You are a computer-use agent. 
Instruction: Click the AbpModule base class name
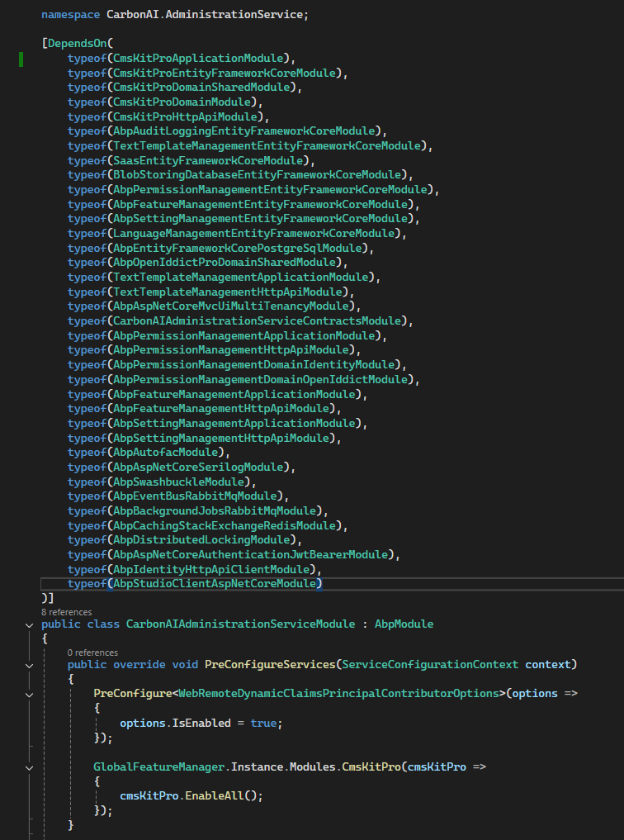pyautogui.click(x=404, y=624)
